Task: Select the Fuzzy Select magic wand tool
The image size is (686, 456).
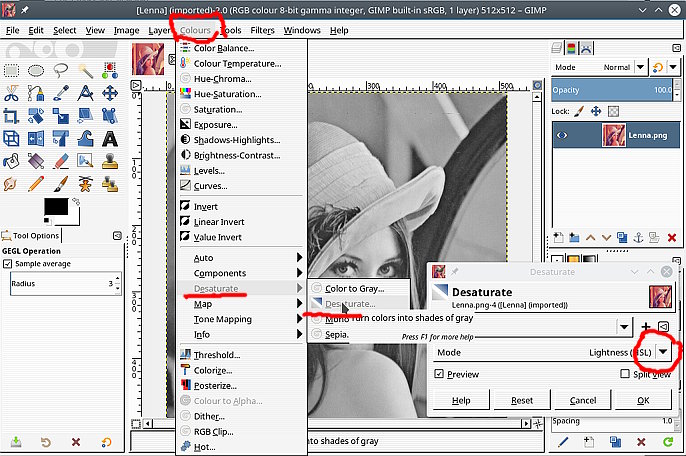Action: click(85, 70)
